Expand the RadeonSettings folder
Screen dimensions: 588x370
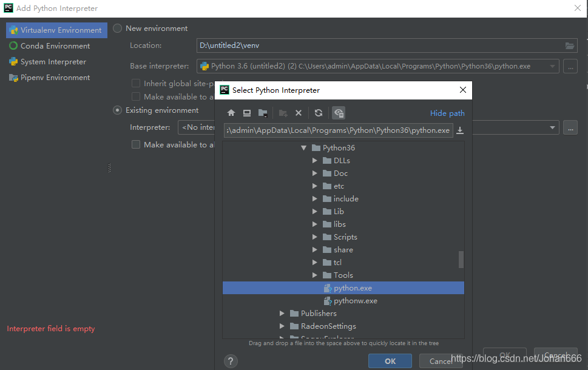pos(282,326)
